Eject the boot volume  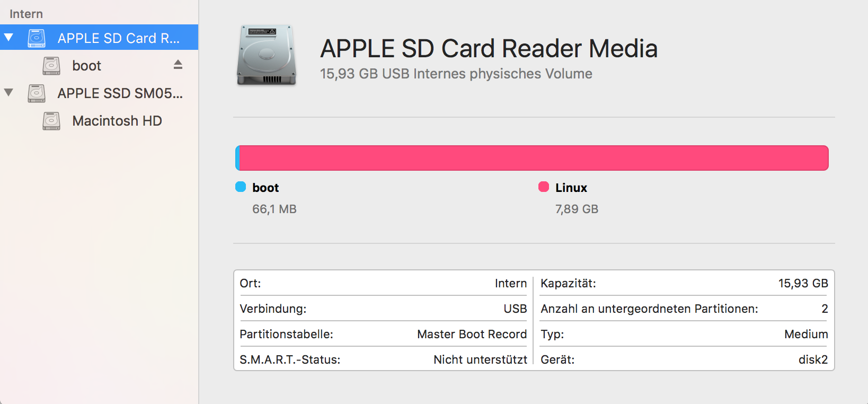[178, 65]
